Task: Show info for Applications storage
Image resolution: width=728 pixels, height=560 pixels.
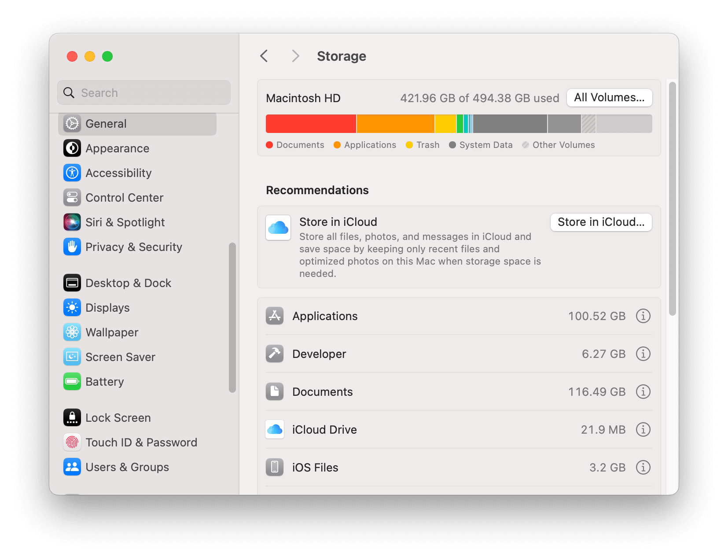Action: pyautogui.click(x=643, y=316)
